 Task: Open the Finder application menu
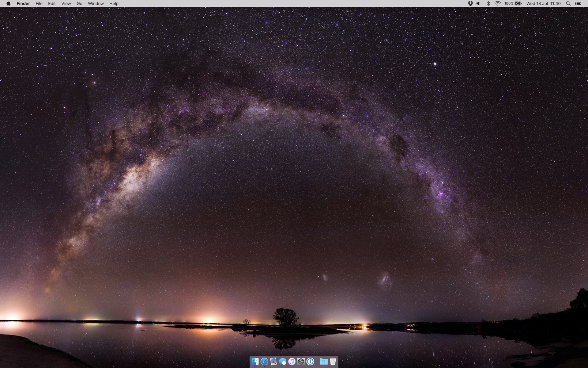pyautogui.click(x=23, y=3)
